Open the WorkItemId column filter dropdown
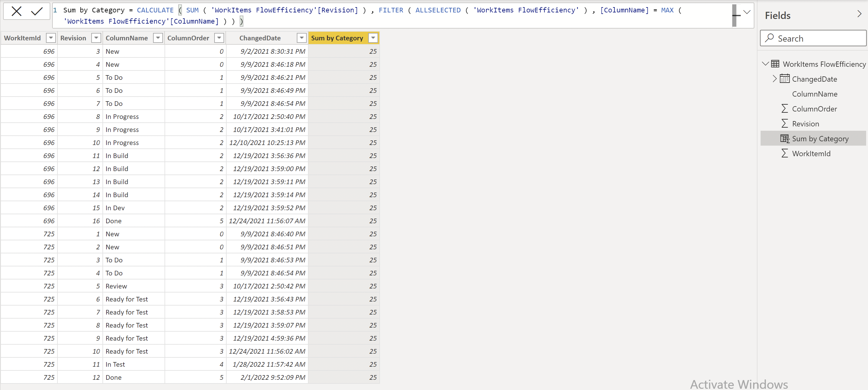 (x=51, y=38)
